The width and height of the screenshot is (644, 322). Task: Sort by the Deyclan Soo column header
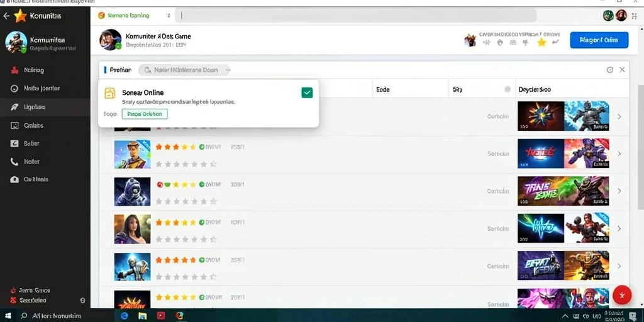coord(535,89)
